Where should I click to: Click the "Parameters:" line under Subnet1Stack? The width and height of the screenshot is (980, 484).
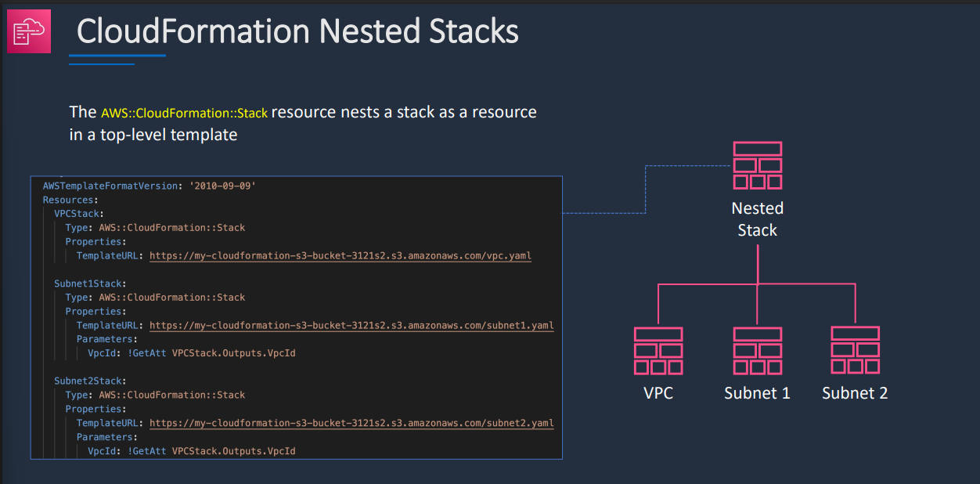click(x=107, y=339)
